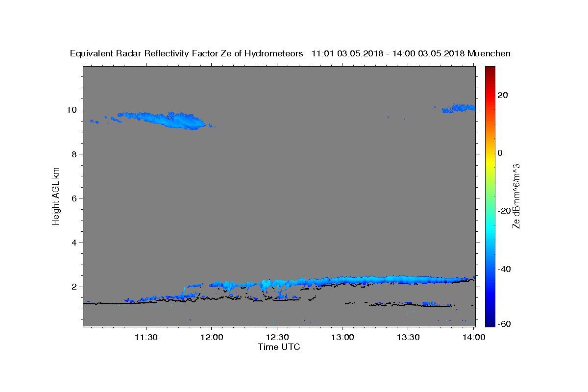This screenshot has width=588, height=392.
Task: Click the colorbar value -60
Action: coord(504,324)
